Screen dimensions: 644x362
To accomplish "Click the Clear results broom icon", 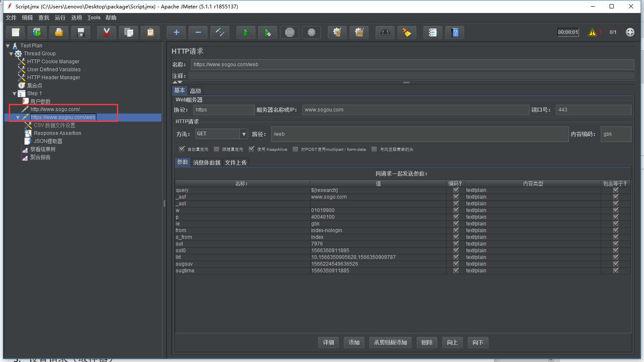I will (337, 32).
